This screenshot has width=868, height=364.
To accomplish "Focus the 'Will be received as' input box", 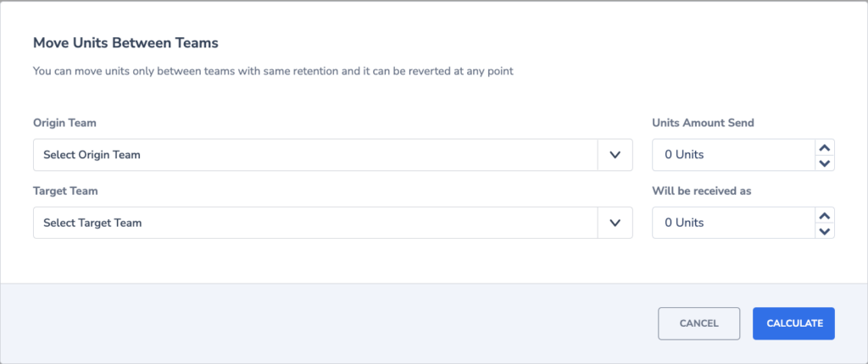I will pos(734,223).
